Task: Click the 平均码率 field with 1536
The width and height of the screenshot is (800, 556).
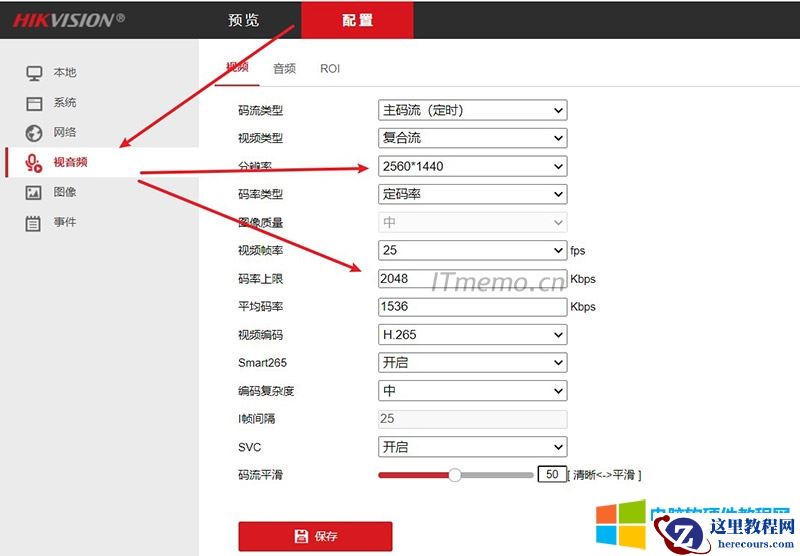Action: 472,307
